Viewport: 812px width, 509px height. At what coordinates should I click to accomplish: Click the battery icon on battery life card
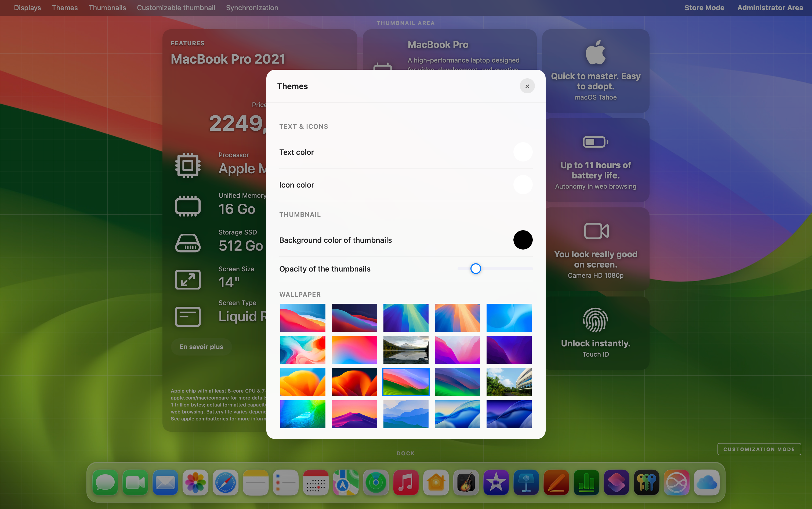click(x=596, y=142)
